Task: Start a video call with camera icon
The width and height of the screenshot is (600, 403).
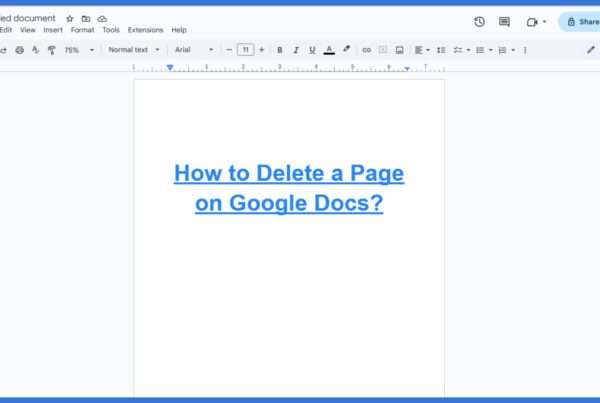Action: [532, 22]
